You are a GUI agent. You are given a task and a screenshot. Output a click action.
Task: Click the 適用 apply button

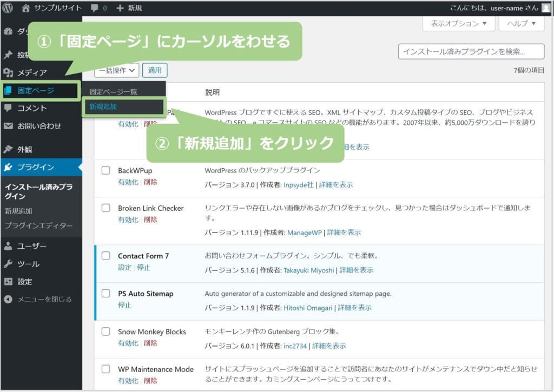click(x=155, y=70)
